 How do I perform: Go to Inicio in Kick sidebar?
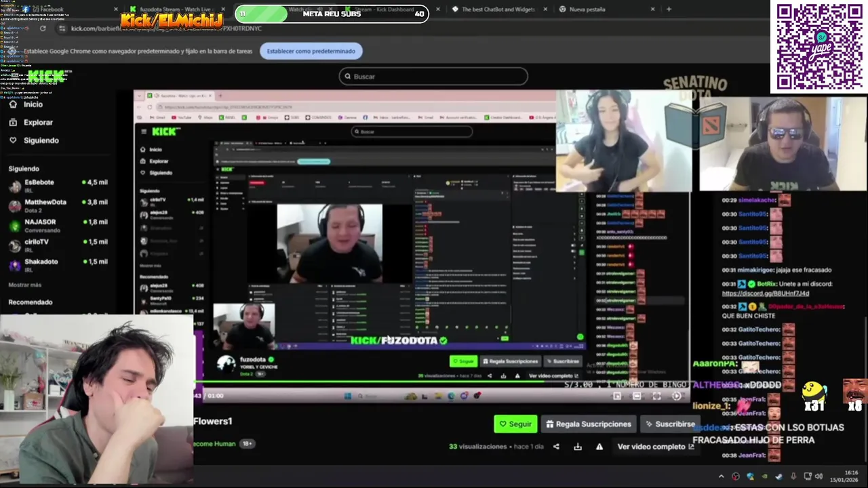click(33, 104)
